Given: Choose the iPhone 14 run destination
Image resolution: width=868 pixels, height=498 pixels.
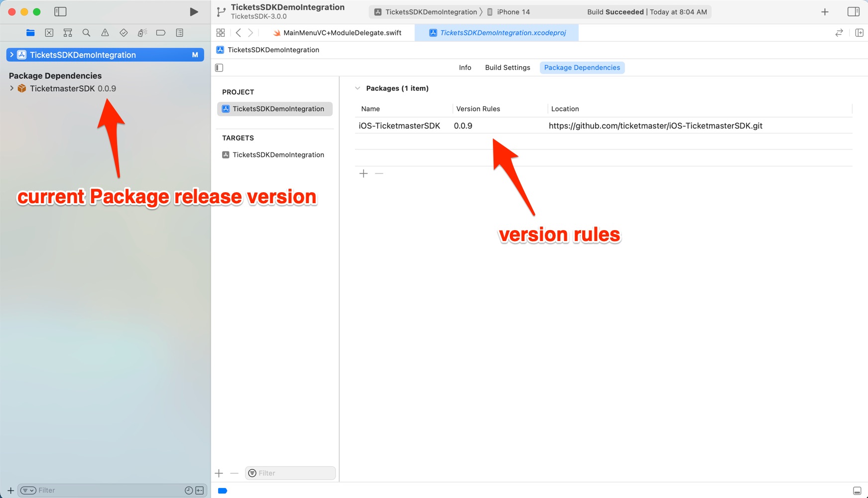Looking at the screenshot, I should [x=508, y=12].
